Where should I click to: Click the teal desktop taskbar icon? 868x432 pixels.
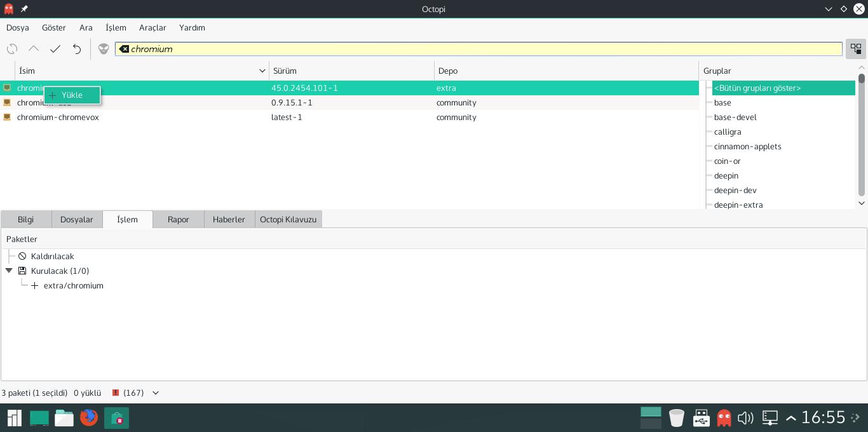coord(39,418)
